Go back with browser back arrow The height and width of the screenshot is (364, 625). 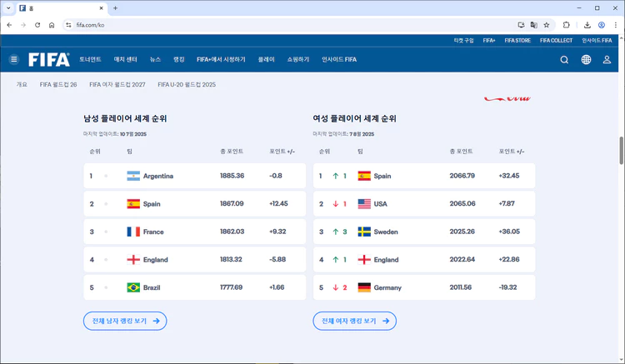(9, 25)
